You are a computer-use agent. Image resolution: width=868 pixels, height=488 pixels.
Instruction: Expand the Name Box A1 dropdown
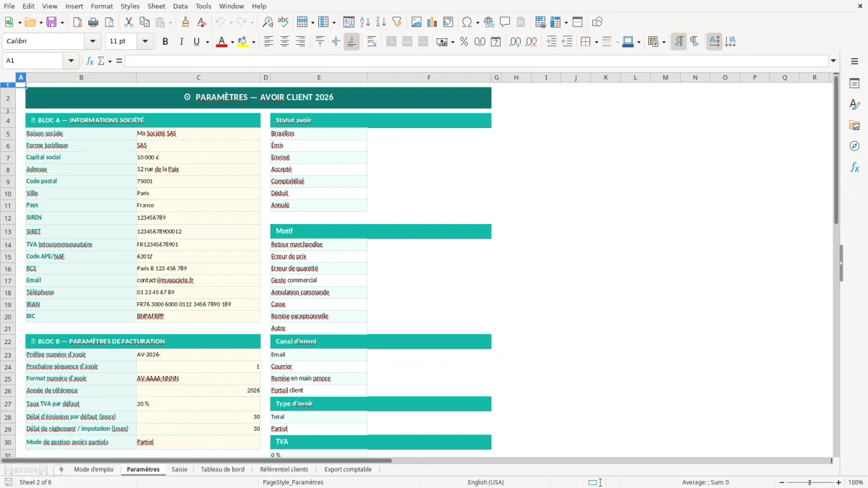[x=71, y=61]
